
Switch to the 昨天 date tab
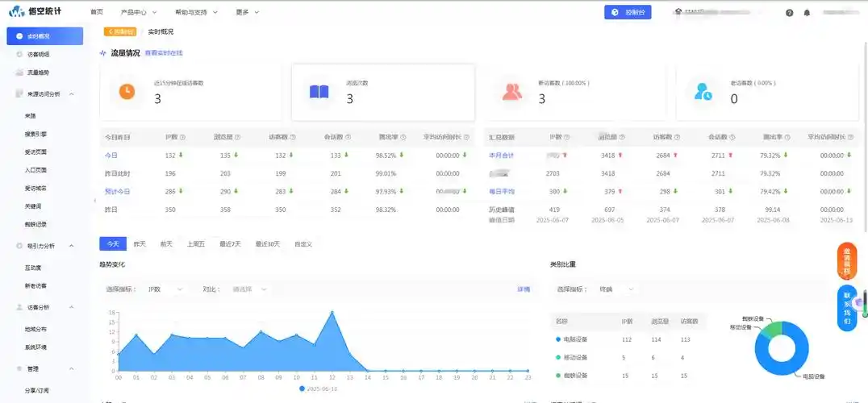[140, 243]
